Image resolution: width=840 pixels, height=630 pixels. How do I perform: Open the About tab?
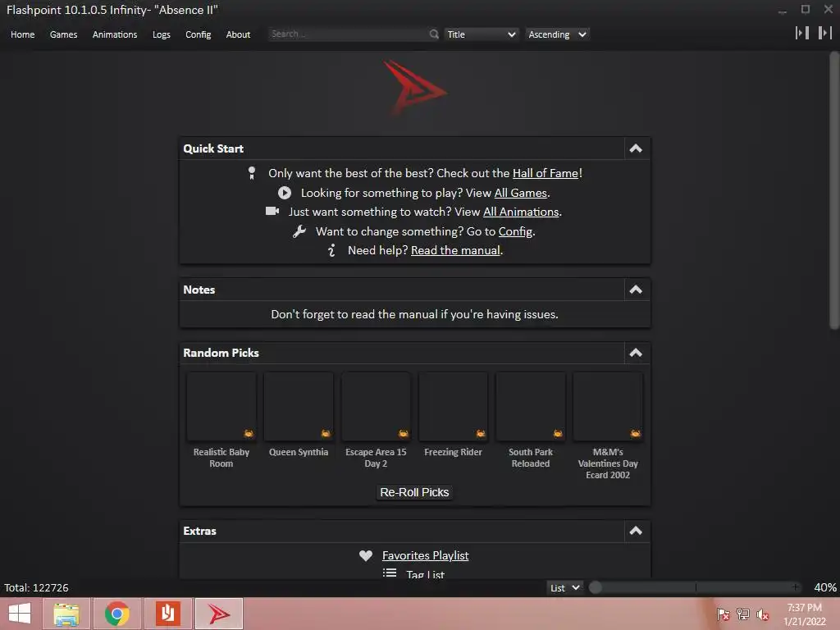tap(238, 34)
